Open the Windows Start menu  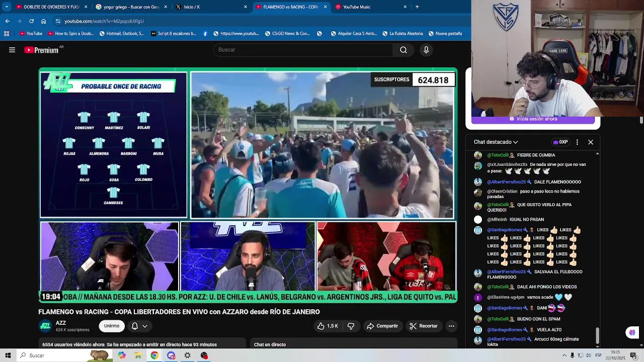click(x=8, y=355)
